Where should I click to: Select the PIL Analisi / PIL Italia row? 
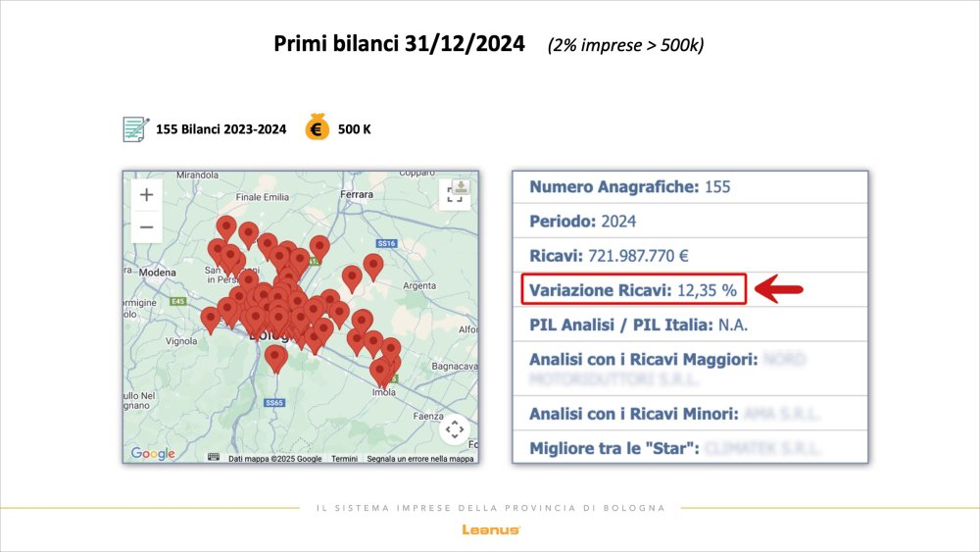click(x=690, y=325)
